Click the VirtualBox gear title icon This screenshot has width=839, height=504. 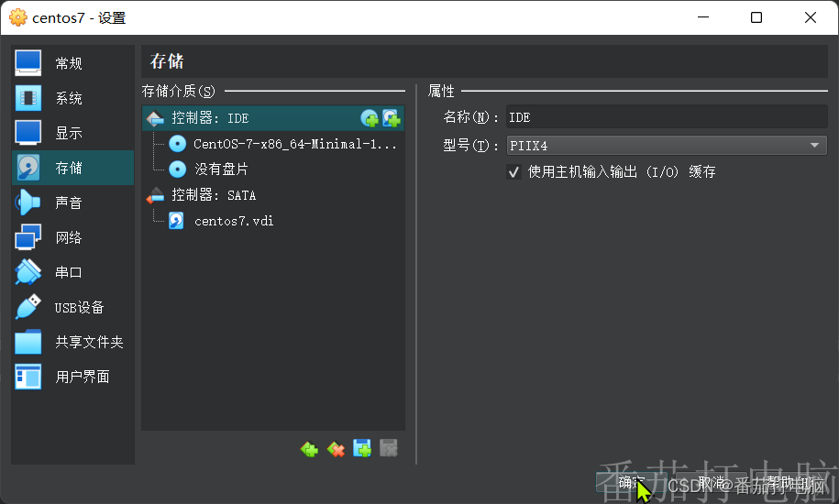tap(18, 17)
